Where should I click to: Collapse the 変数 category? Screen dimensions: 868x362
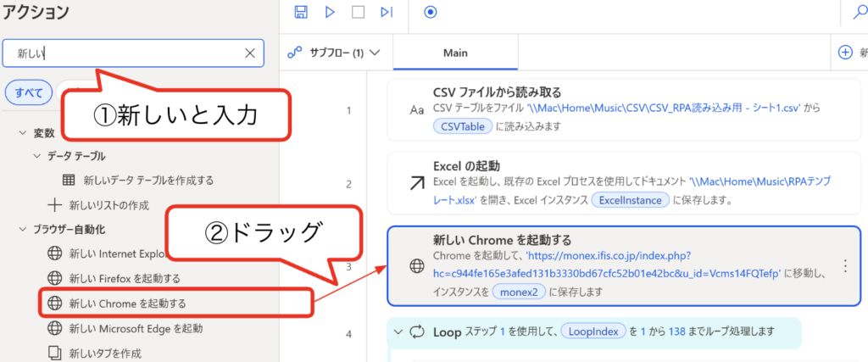tap(23, 133)
